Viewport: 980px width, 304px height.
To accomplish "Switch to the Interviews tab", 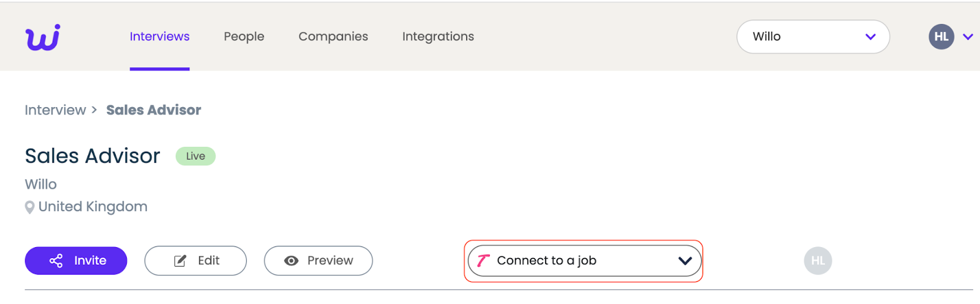I will [x=159, y=37].
